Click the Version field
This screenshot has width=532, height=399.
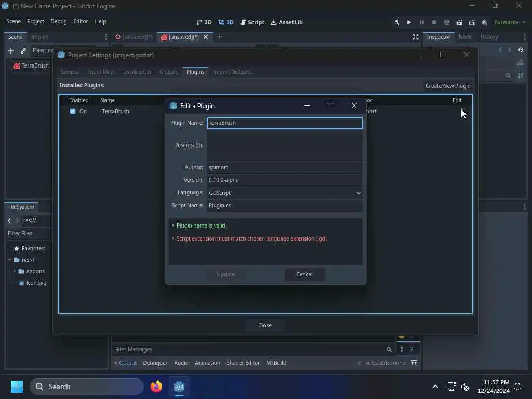(284, 180)
